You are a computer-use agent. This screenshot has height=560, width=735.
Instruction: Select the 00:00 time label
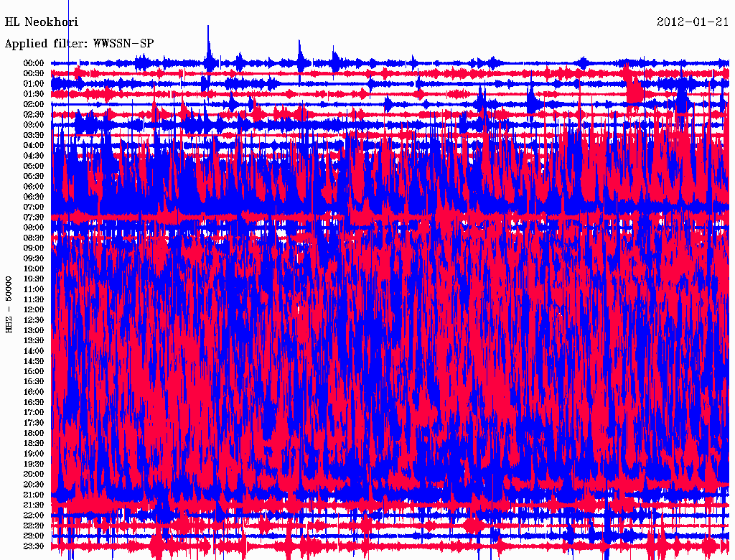coord(34,63)
